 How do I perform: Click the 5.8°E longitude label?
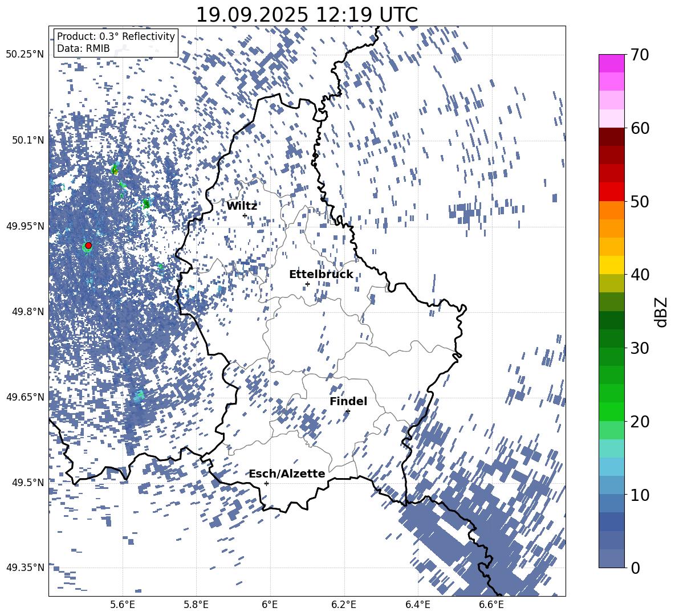196,606
